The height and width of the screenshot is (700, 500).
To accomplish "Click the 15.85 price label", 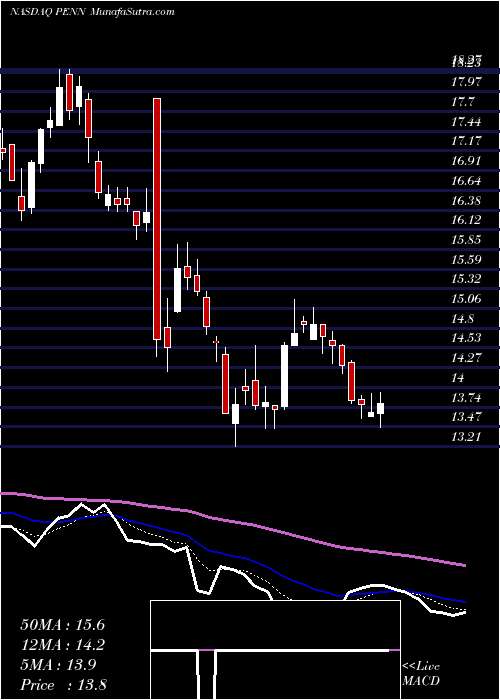I will pyautogui.click(x=466, y=240).
